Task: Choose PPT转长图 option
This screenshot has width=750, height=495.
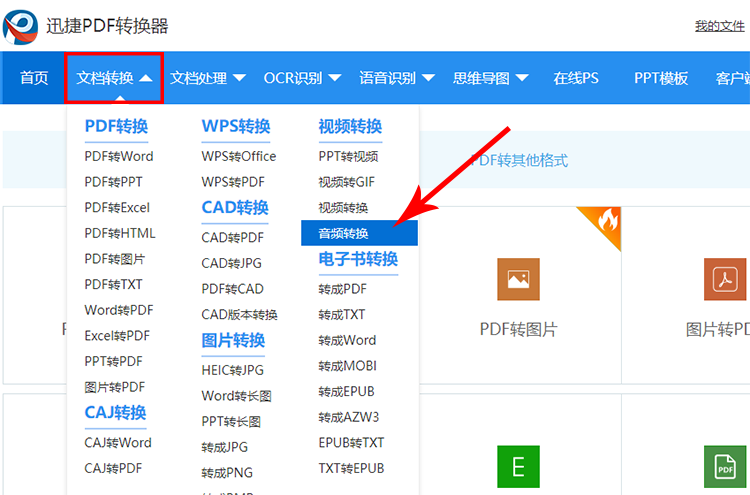Action: [x=231, y=422]
